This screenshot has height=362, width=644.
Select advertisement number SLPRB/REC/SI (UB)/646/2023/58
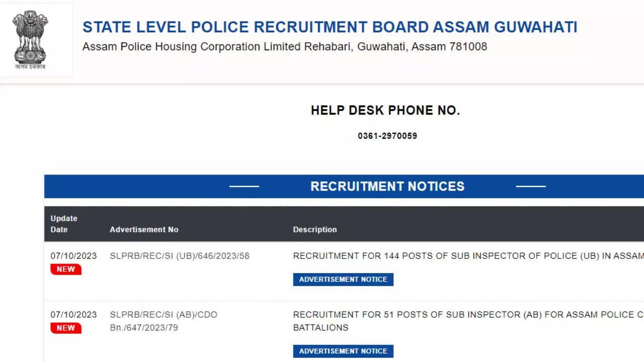(x=180, y=256)
